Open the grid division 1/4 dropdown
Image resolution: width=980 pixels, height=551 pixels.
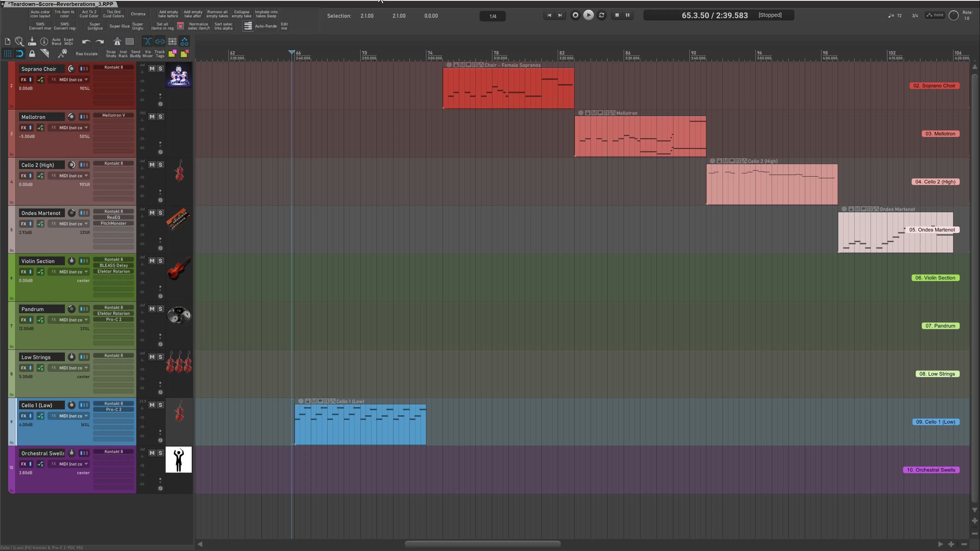pos(493,16)
